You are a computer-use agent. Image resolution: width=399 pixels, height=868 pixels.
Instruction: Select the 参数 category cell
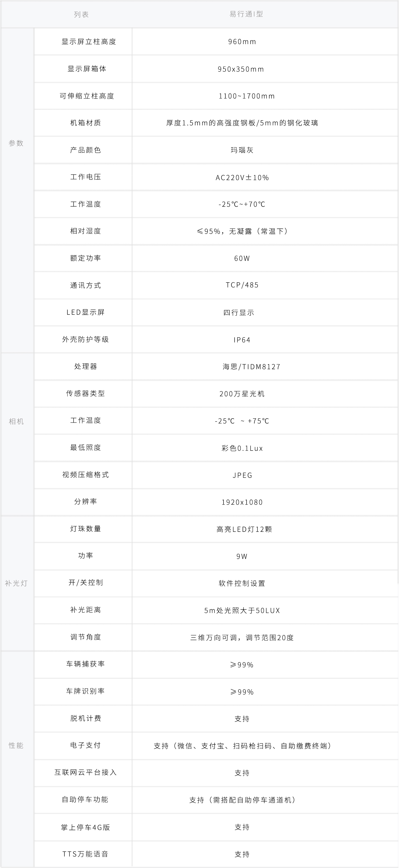pos(16,143)
